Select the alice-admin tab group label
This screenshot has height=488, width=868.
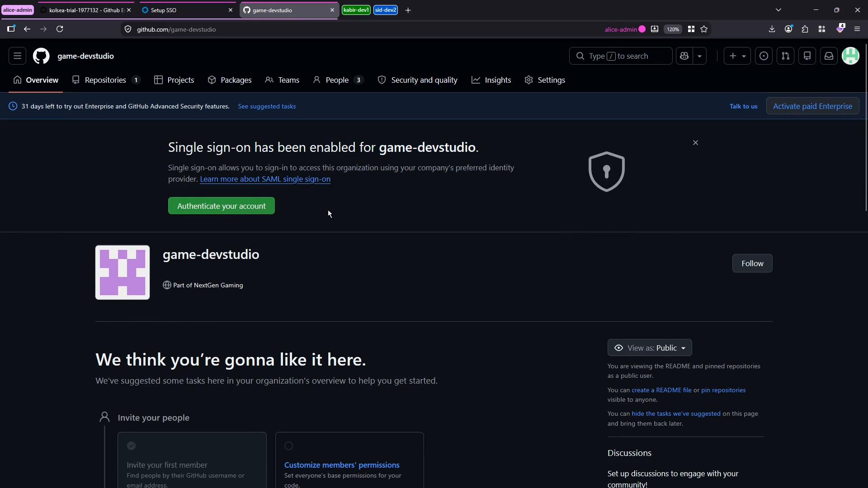click(x=18, y=10)
